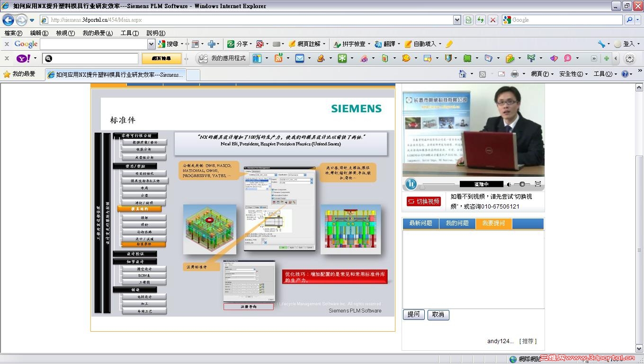Click the 分享 share toolbar button
This screenshot has height=364, width=644.
point(239,44)
